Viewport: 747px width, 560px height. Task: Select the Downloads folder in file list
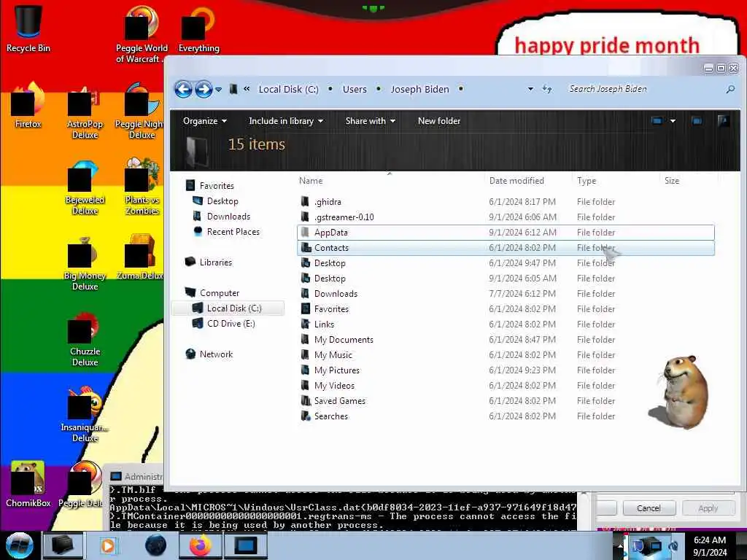tap(506, 294)
